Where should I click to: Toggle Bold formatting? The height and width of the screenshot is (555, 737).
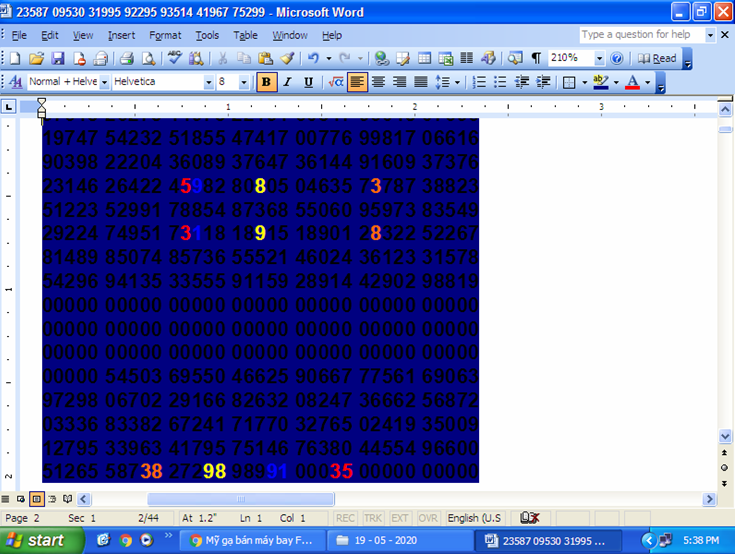266,82
